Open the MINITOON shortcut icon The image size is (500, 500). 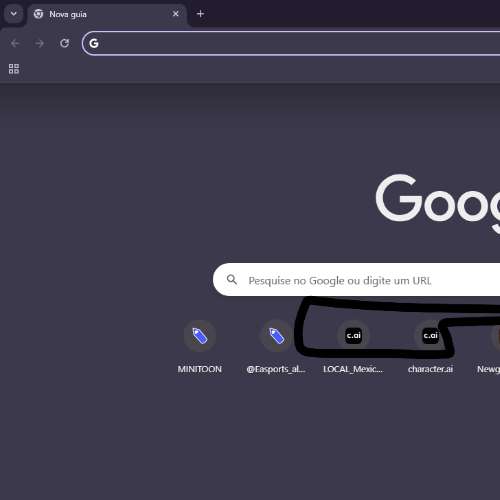tap(200, 336)
